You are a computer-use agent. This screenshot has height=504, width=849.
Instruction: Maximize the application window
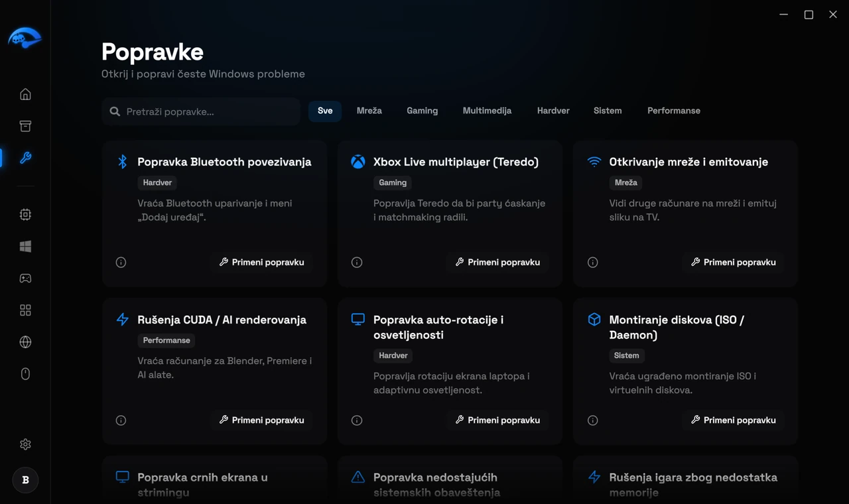[x=809, y=15]
